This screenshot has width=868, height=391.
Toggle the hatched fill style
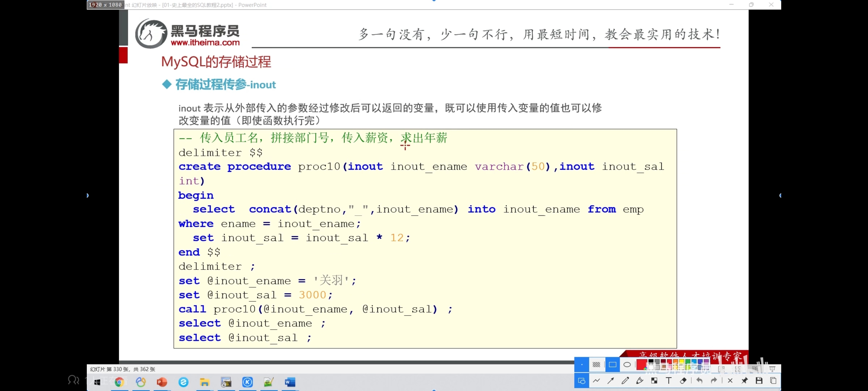596,365
